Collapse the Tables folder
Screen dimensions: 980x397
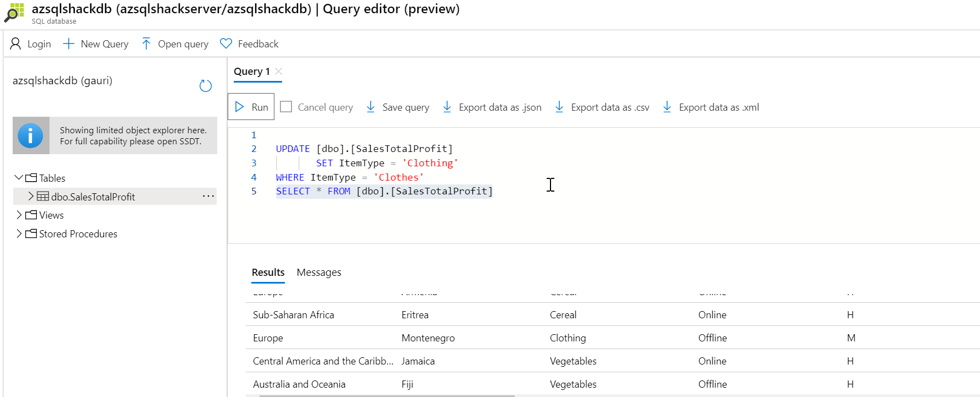(19, 178)
